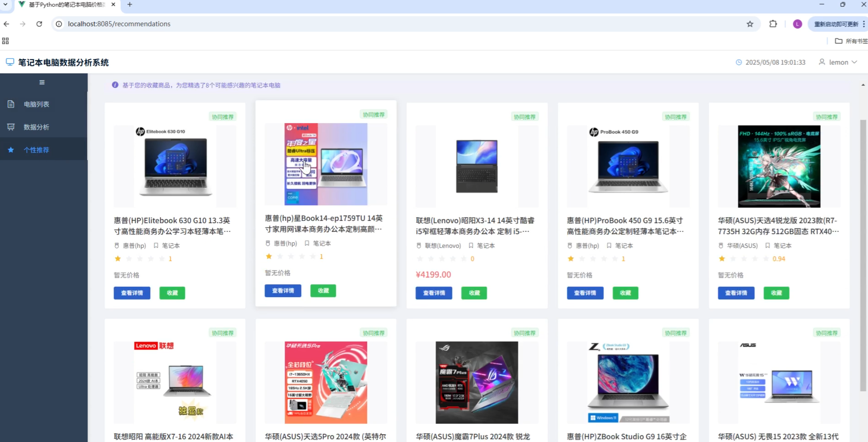Open the Chrome profile menu icon
Image resolution: width=868 pixels, height=442 pixels.
[797, 24]
